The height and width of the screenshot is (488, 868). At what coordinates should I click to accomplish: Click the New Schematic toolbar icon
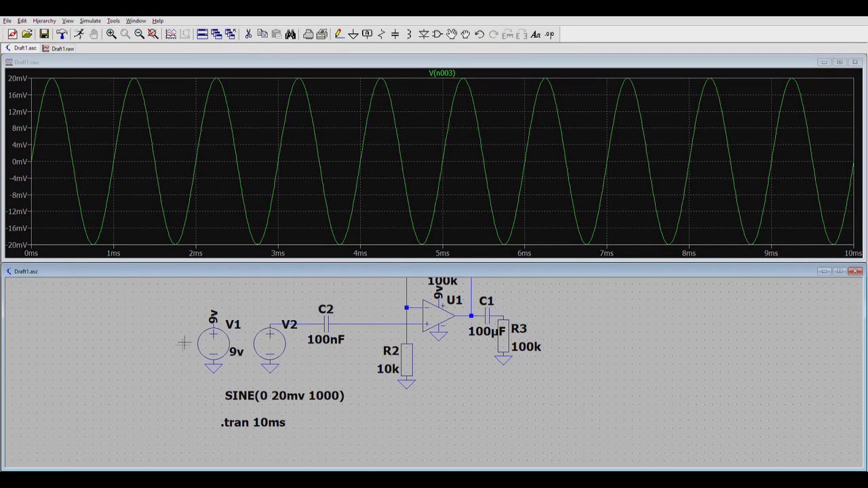point(12,34)
